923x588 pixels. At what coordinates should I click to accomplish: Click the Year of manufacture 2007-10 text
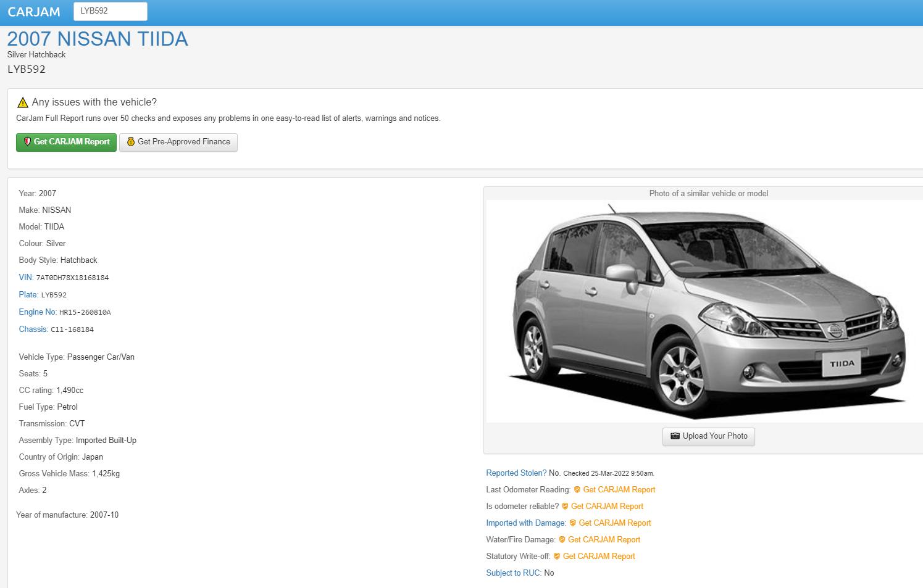tap(67, 515)
